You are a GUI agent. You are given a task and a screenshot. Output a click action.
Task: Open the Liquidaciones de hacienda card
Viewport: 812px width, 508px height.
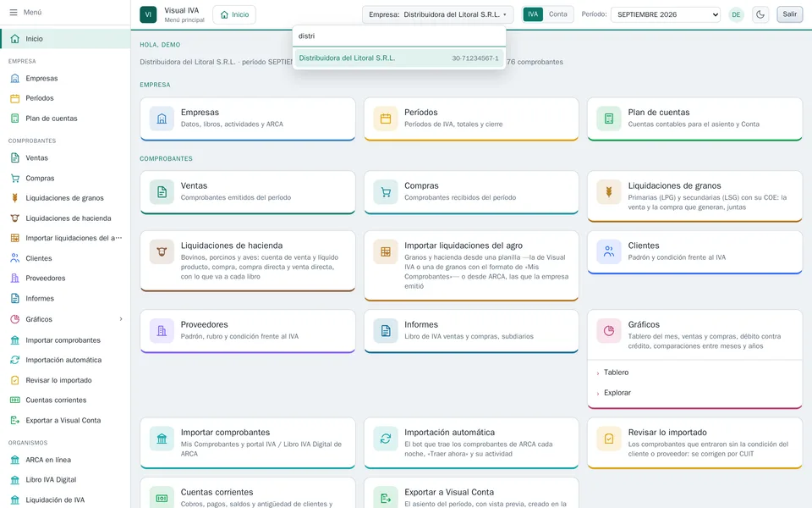(x=248, y=262)
